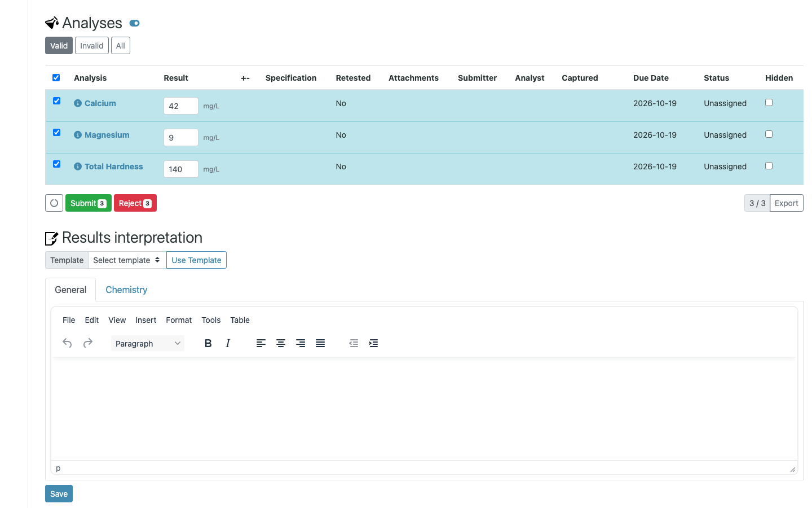Open the Total Hardness analysis link

[x=113, y=167]
